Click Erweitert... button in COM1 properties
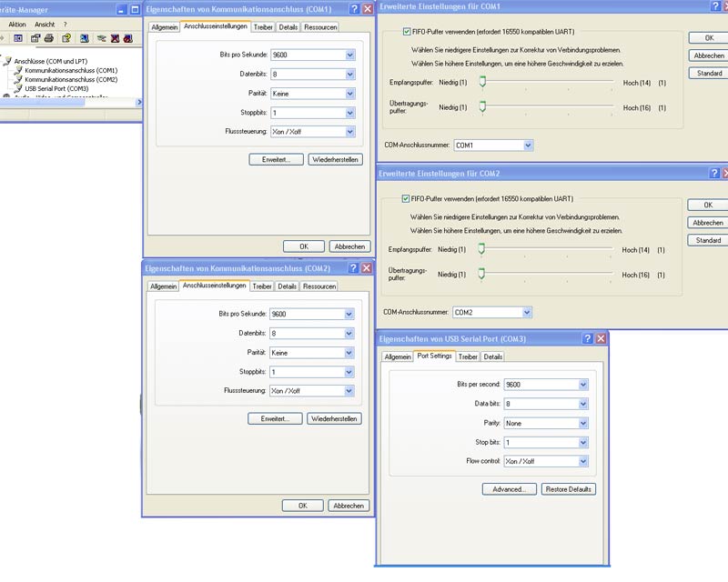The image size is (728, 582). tap(277, 160)
